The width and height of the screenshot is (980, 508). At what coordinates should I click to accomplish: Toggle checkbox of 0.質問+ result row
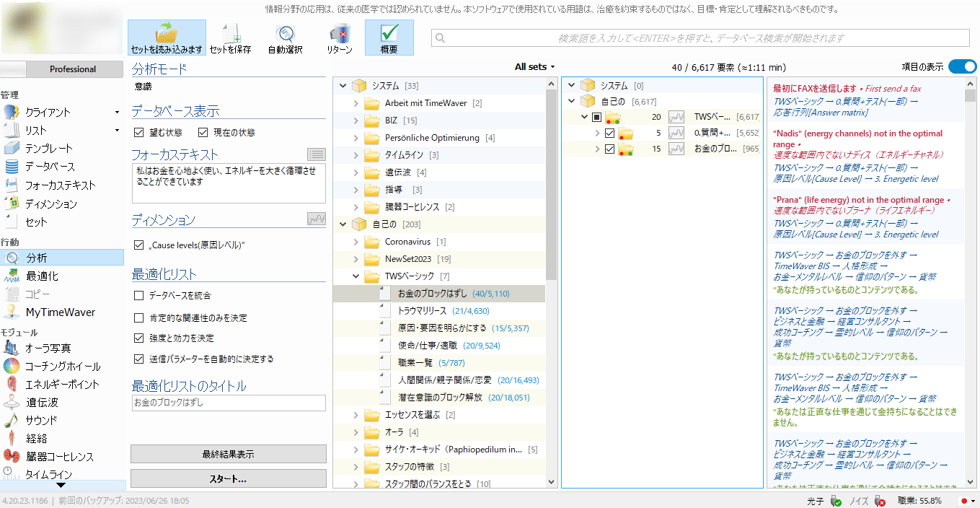[610, 133]
